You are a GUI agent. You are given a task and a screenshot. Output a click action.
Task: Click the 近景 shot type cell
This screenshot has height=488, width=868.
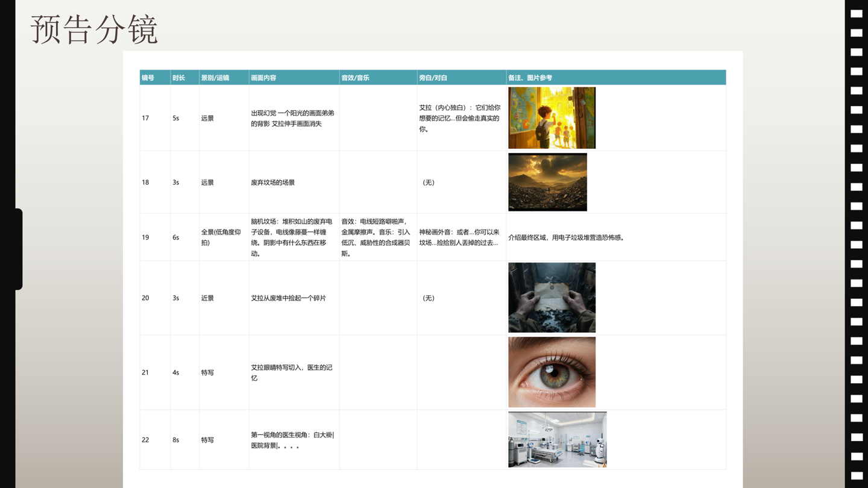224,298
